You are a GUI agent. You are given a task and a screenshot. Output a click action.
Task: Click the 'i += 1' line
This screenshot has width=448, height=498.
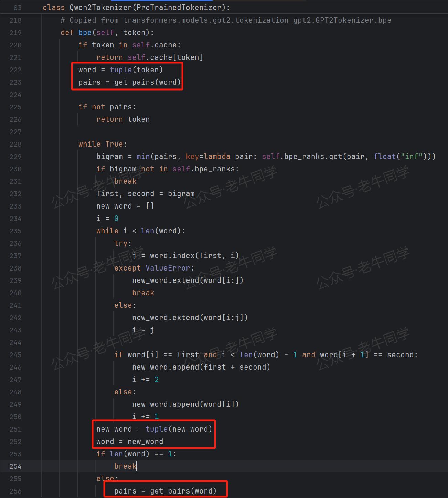click(145, 417)
